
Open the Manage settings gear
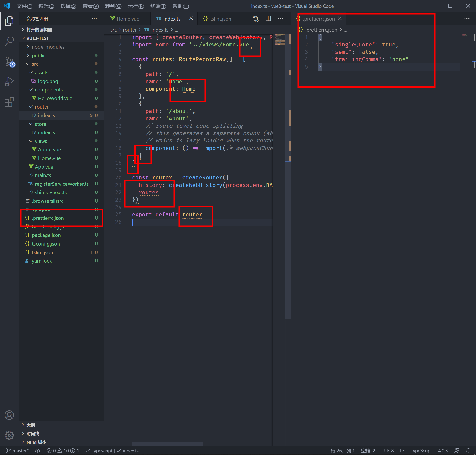click(9, 435)
